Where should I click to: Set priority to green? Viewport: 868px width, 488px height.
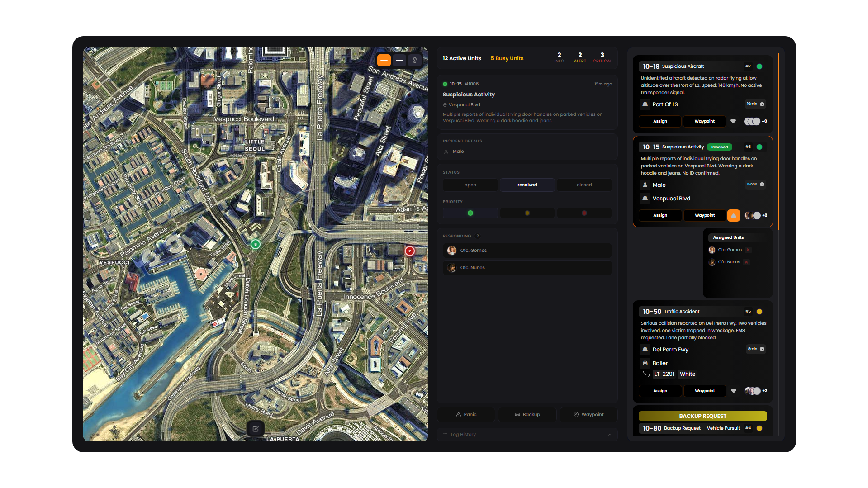[470, 213]
